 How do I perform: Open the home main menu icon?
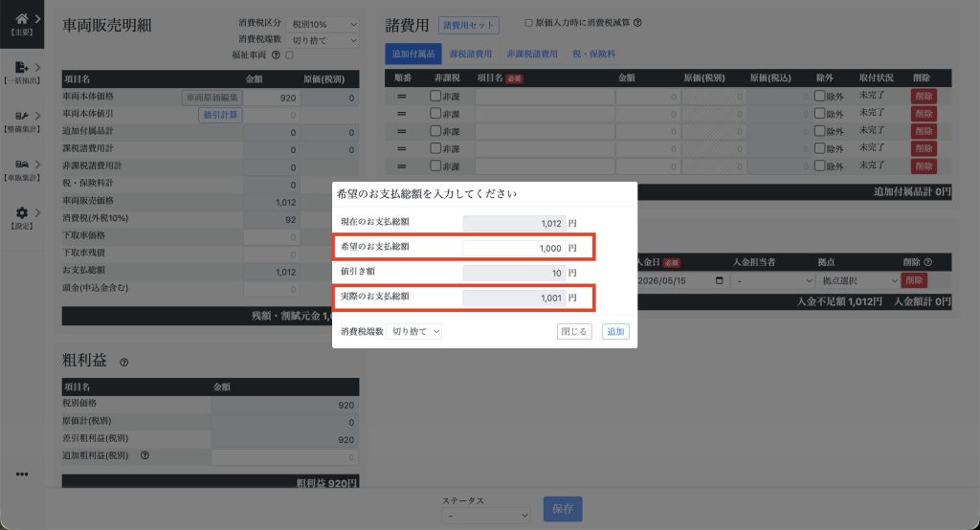tap(22, 19)
